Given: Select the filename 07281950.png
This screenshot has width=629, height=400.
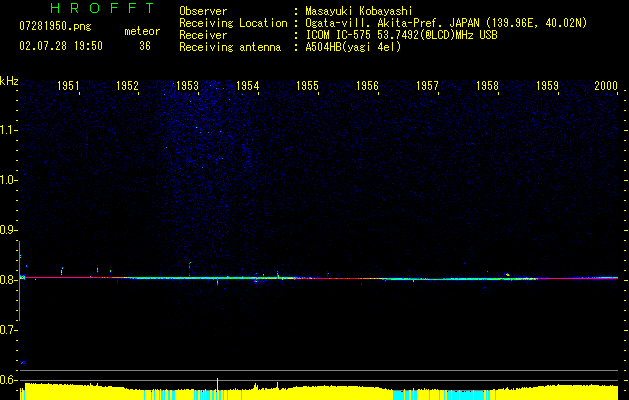Looking at the screenshot, I should [x=55, y=27].
